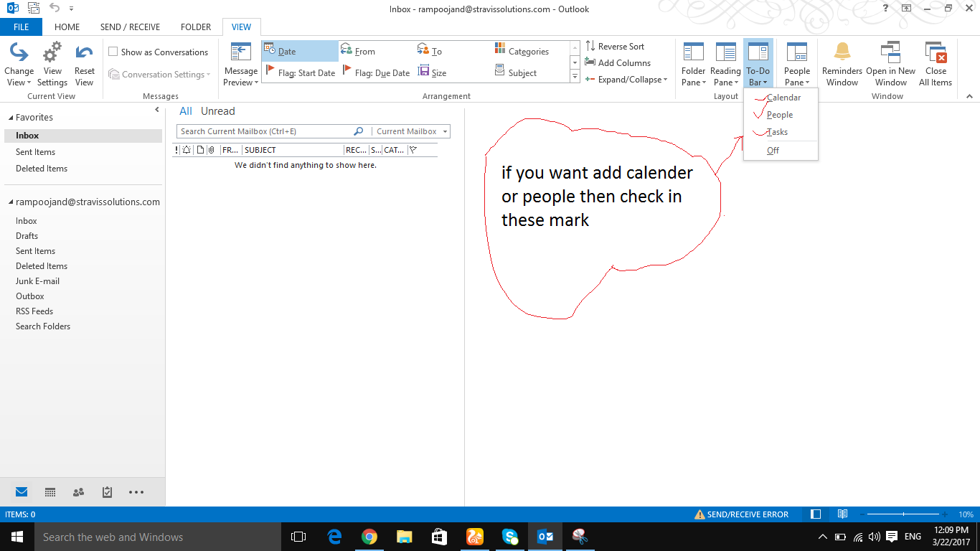The image size is (980, 551).
Task: Switch to the SEND / RECEIVE ribbon tab
Action: tap(130, 27)
